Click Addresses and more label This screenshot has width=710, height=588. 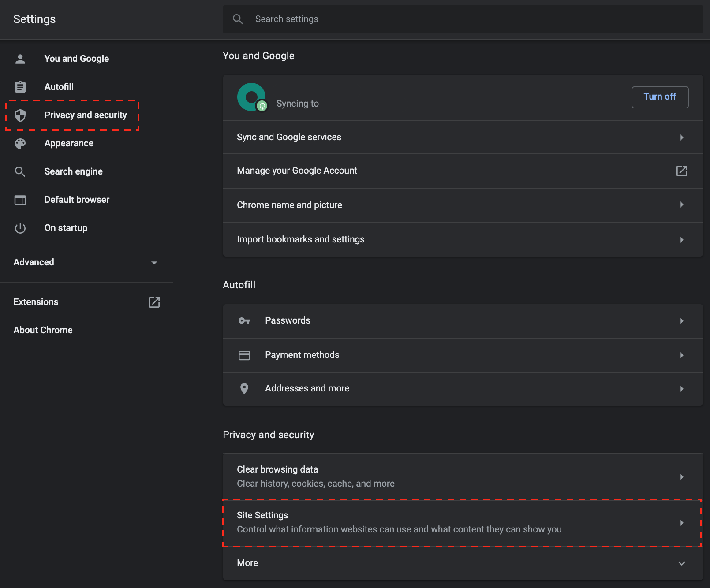pos(307,388)
